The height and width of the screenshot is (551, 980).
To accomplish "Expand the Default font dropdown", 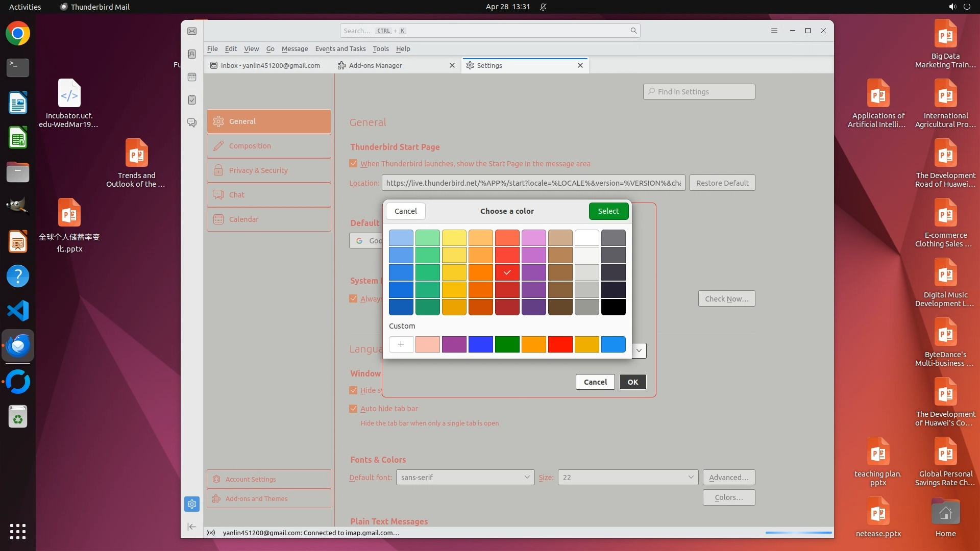I will click(464, 478).
